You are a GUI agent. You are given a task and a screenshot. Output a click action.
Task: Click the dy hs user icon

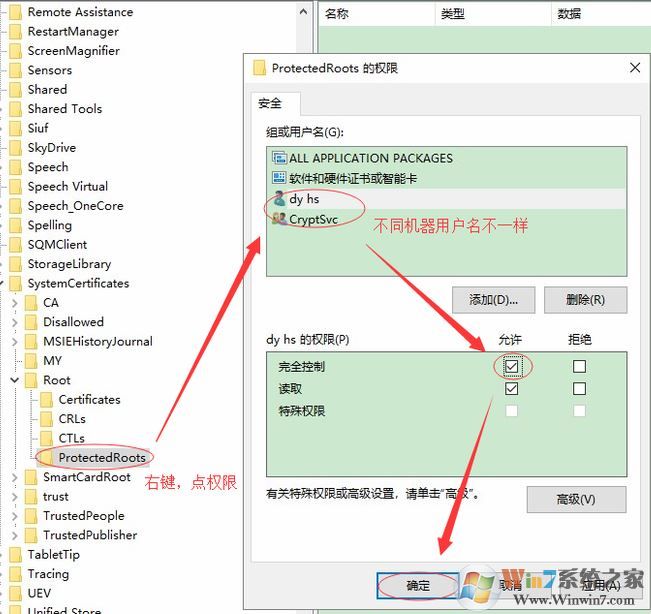279,199
